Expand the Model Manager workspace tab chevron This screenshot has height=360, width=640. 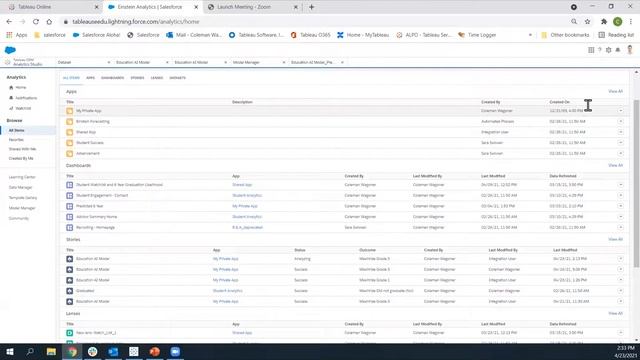[284, 62]
